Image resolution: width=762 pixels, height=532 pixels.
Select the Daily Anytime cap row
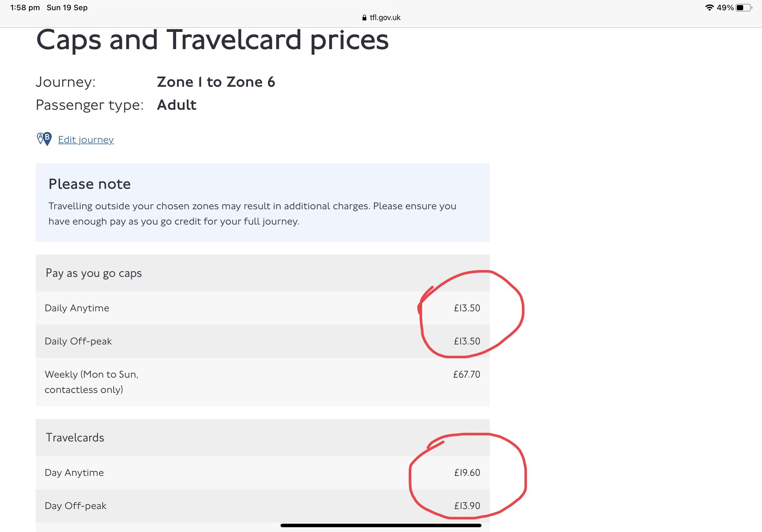262,308
